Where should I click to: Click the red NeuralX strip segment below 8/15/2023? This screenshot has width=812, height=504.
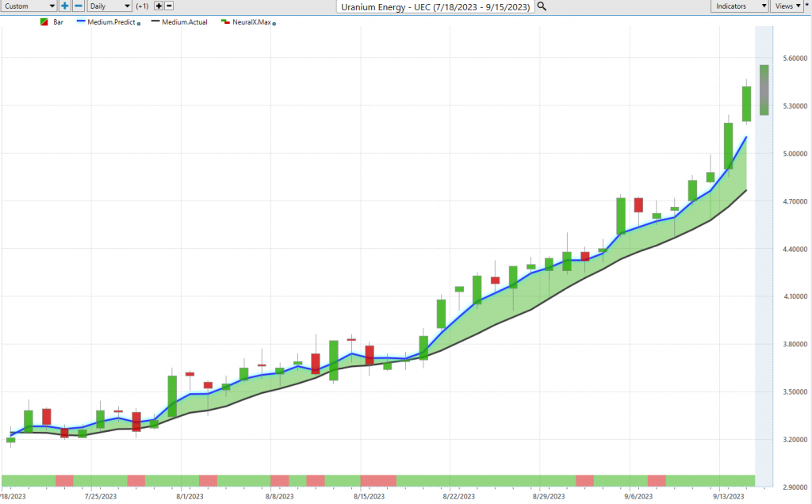click(378, 481)
